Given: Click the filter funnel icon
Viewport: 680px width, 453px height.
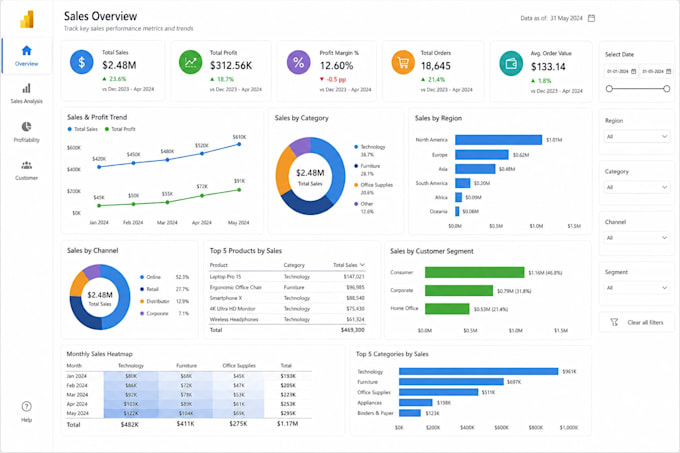Looking at the screenshot, I should [614, 322].
